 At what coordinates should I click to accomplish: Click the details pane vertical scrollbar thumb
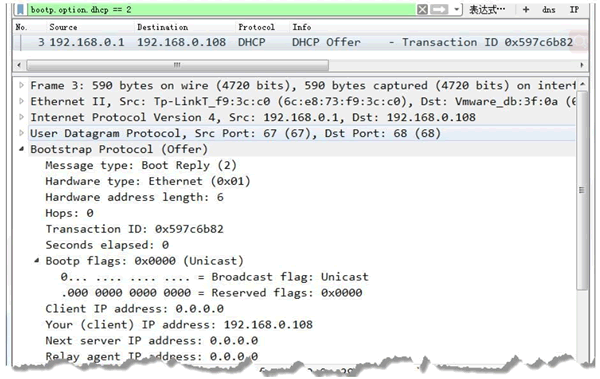[582, 190]
